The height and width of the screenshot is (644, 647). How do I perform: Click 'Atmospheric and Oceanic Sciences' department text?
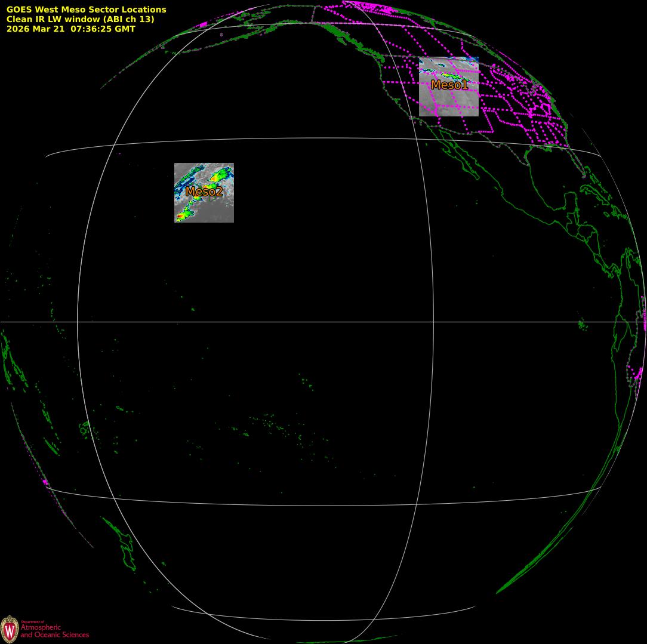(x=55, y=630)
